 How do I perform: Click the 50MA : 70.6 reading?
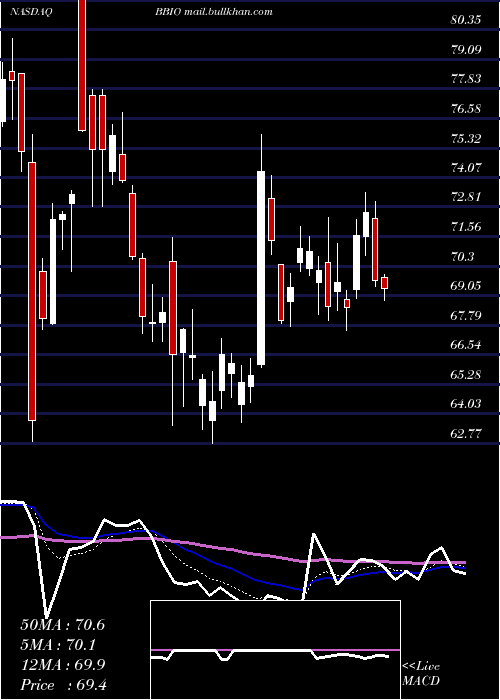63,625
